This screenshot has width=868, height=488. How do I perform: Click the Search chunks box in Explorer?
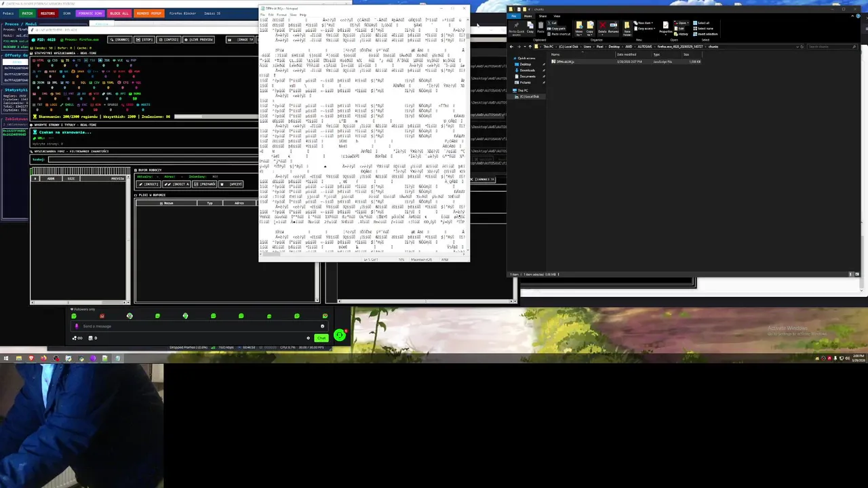pyautogui.click(x=831, y=47)
